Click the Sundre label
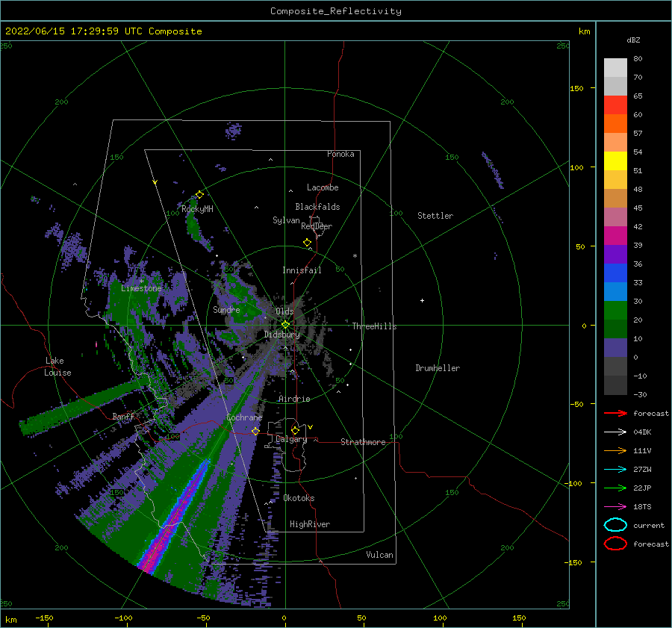This screenshot has height=628, width=672. (x=227, y=309)
